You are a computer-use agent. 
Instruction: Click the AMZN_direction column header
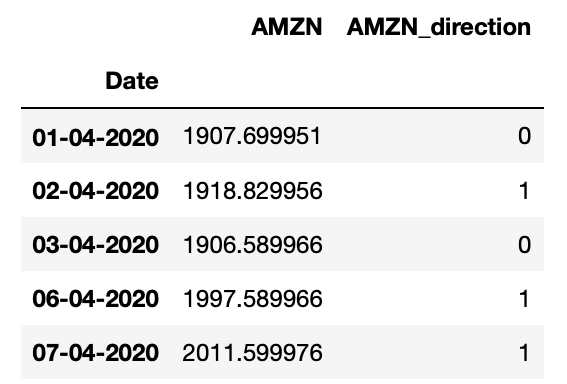pyautogui.click(x=439, y=27)
